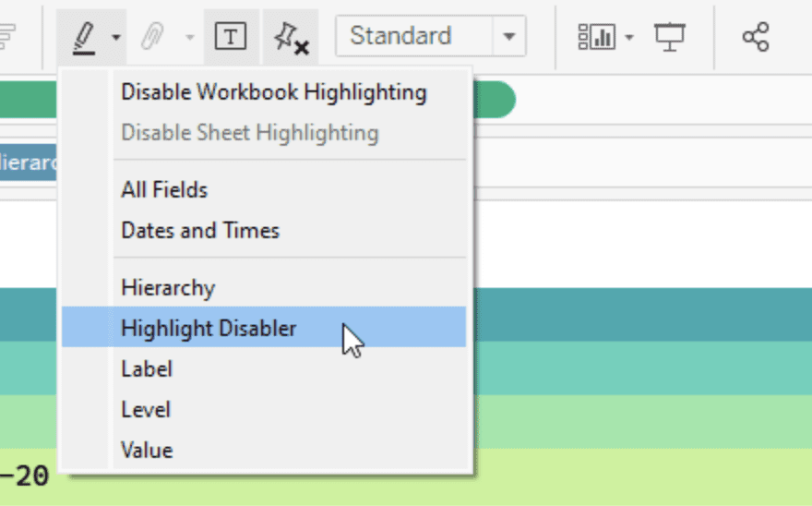The image size is (812, 506).
Task: Click the Share icon
Action: [x=755, y=37]
